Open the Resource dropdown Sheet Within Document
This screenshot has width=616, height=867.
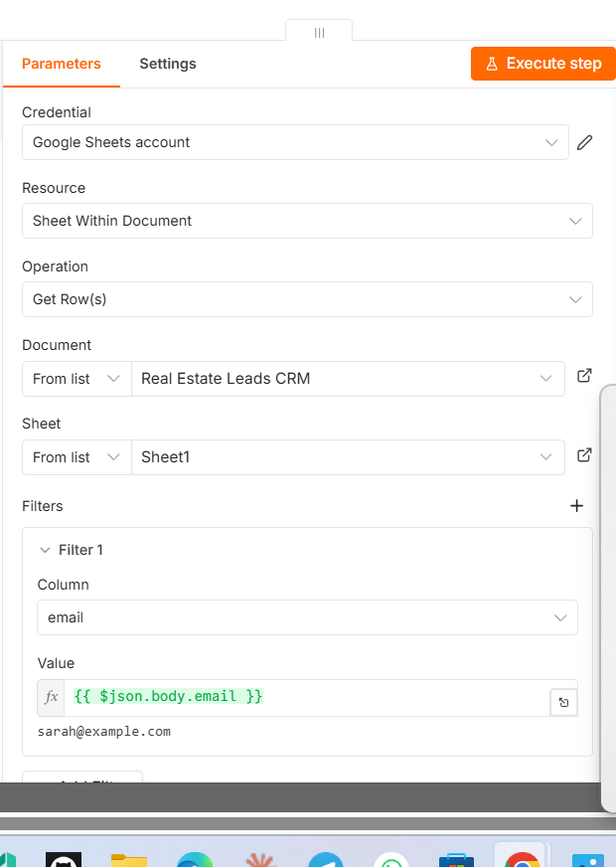(307, 221)
